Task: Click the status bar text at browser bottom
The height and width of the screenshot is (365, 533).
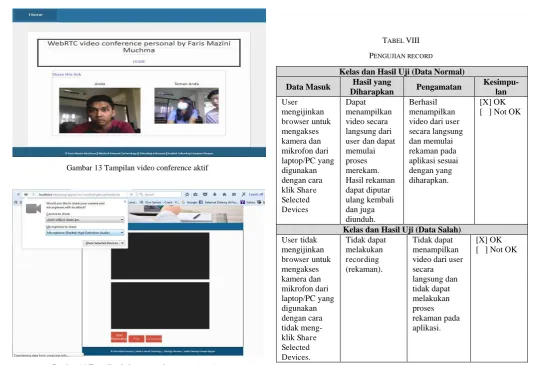Action: click(x=40, y=355)
